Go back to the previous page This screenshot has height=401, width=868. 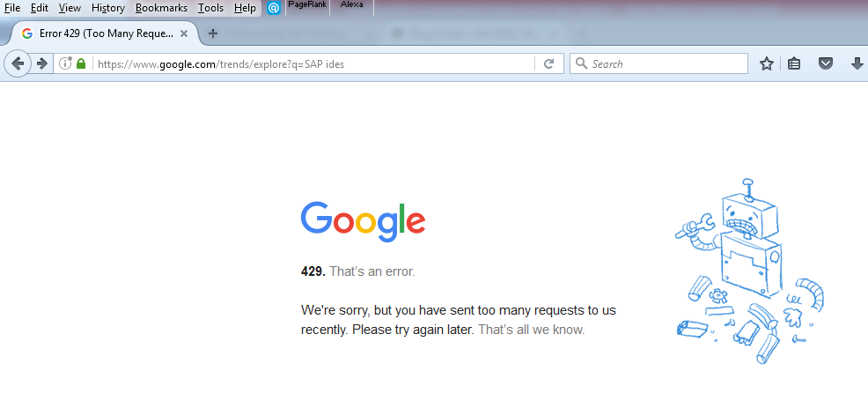[17, 63]
